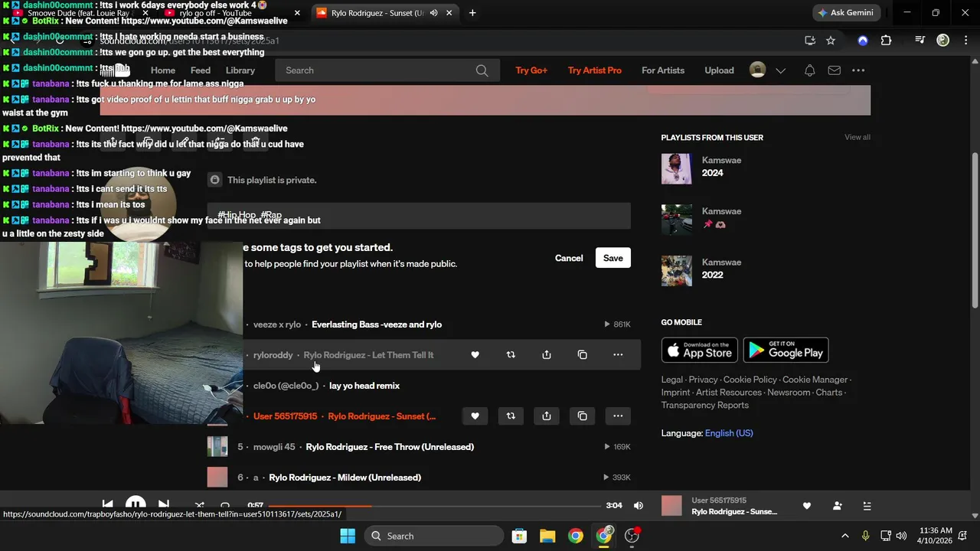
Task: Copy link for Let Them Tell It track
Action: (x=583, y=355)
